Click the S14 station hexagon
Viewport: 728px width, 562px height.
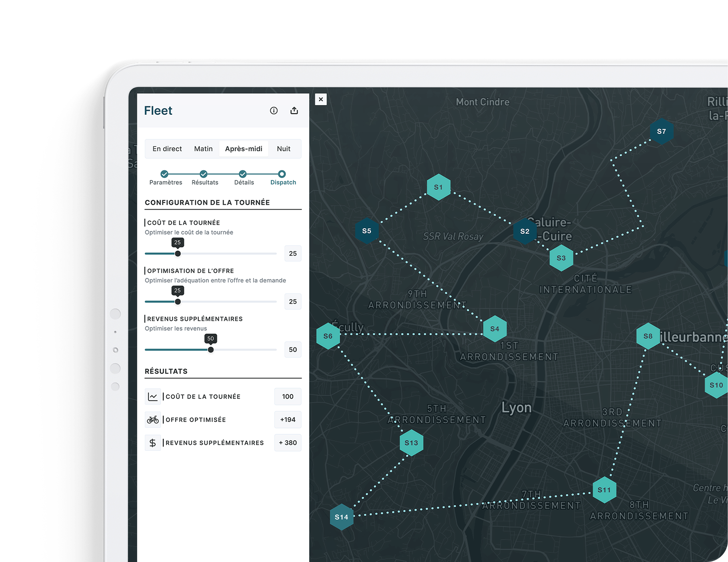pyautogui.click(x=341, y=517)
